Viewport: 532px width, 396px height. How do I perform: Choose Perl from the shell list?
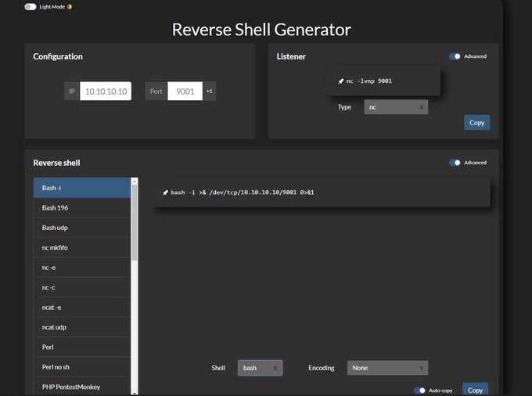(x=82, y=347)
